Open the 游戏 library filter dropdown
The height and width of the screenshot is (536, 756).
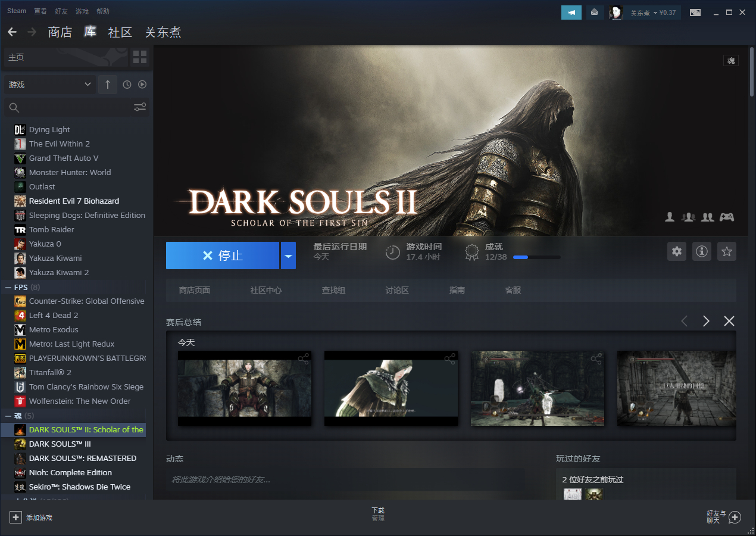(49, 85)
